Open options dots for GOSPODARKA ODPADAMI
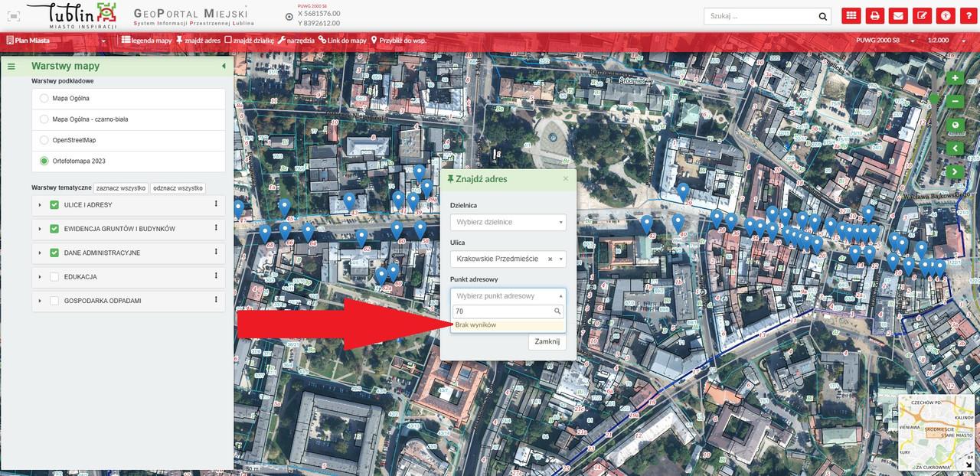This screenshot has height=476, width=980. click(216, 300)
